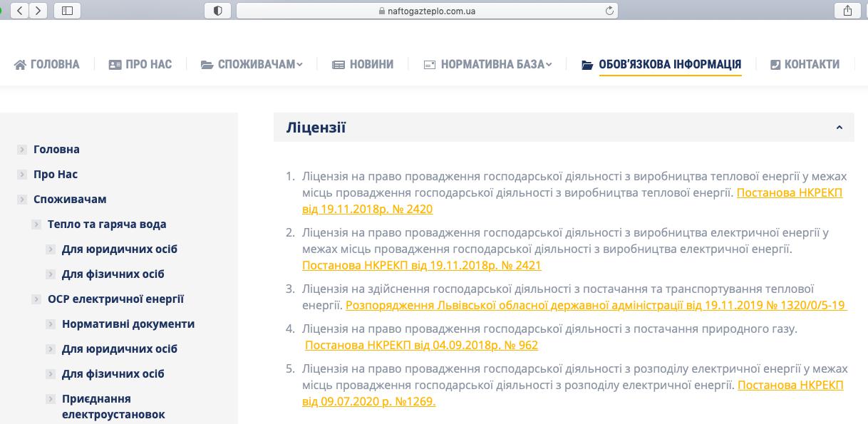Open Постанова НКРЕКП № 2421 link
This screenshot has width=868, height=424.
coord(421,265)
